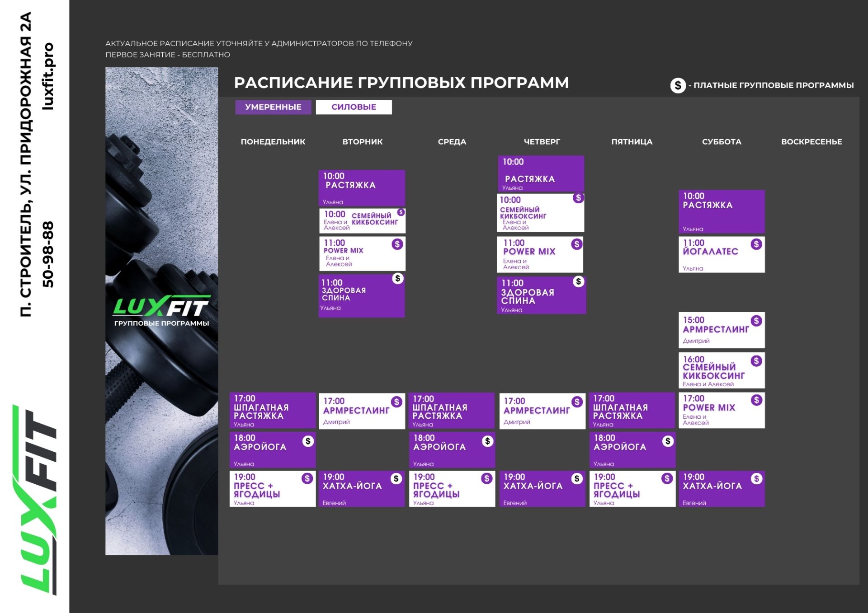Click the phone number 50-98-88
The image size is (868, 613).
(x=48, y=254)
